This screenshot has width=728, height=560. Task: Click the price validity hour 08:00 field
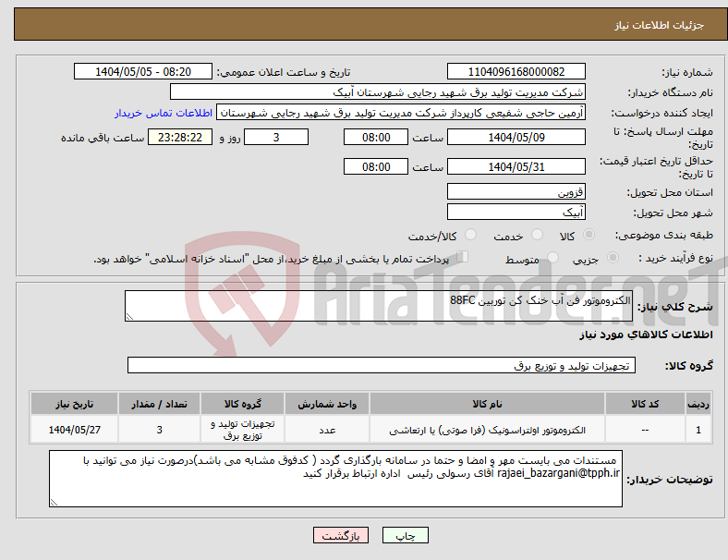(x=376, y=166)
